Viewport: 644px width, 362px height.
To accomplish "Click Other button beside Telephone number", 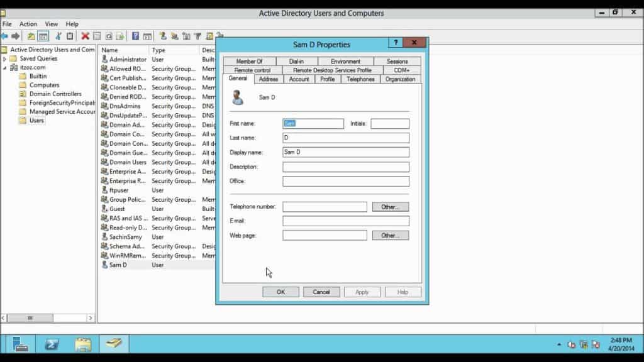I will tap(390, 207).
